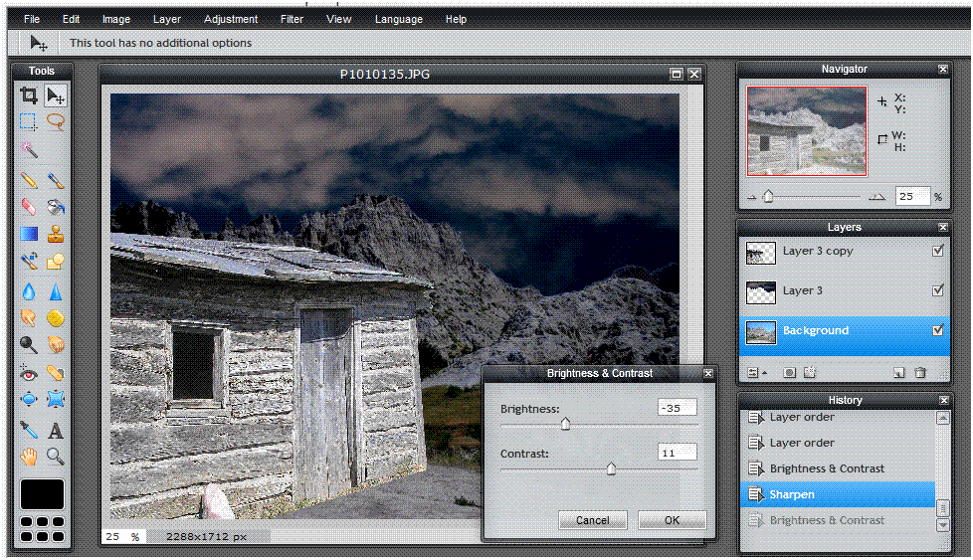Open the layer settings toggle in Layers panel
The image size is (973, 560).
(754, 373)
